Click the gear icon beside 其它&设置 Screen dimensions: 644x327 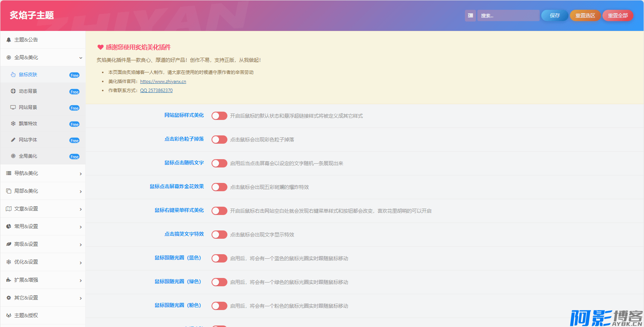9,298
